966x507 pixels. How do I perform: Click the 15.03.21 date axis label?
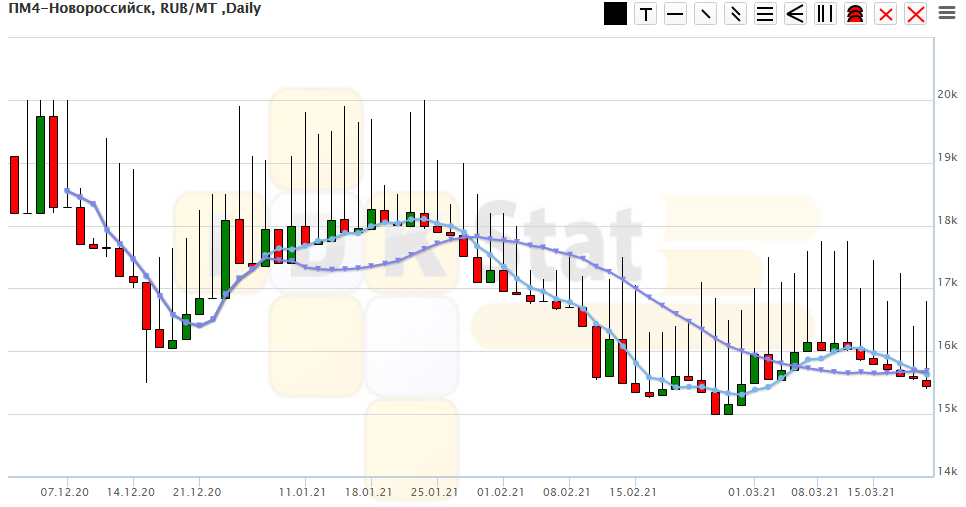[870, 492]
